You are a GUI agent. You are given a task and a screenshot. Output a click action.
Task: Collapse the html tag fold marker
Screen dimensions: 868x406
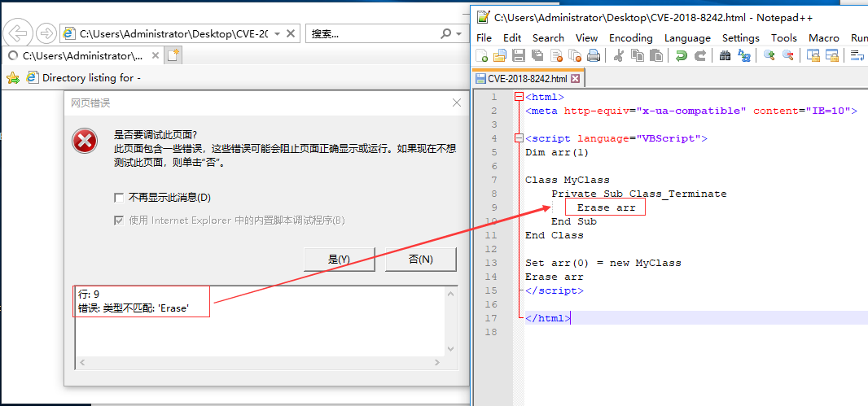pyautogui.click(x=519, y=98)
